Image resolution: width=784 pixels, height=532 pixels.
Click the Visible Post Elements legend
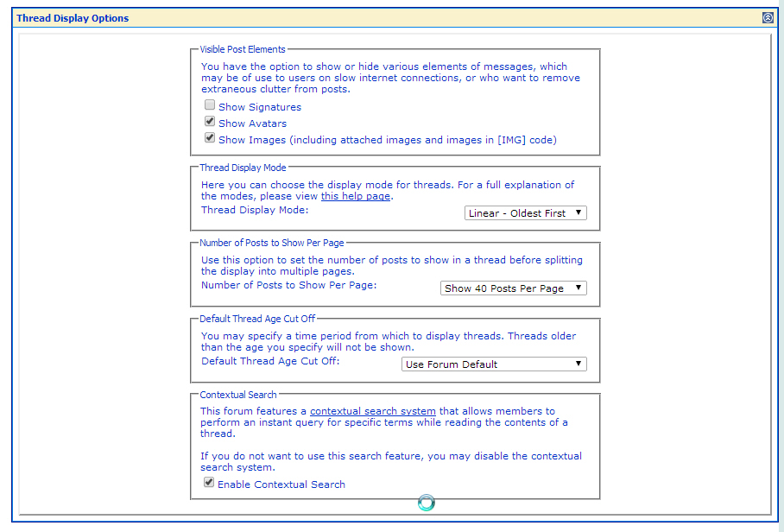point(243,50)
